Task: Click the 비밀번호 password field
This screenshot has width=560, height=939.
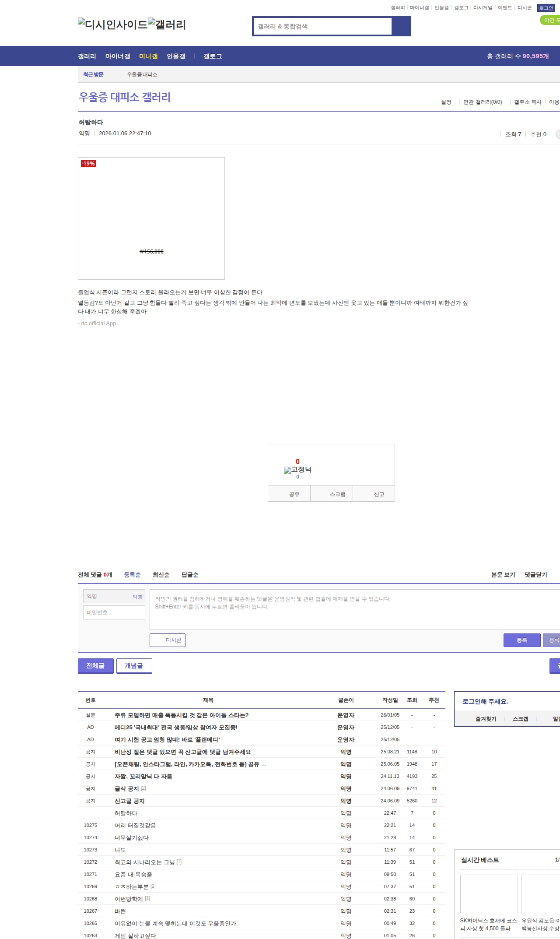Action: pos(114,612)
